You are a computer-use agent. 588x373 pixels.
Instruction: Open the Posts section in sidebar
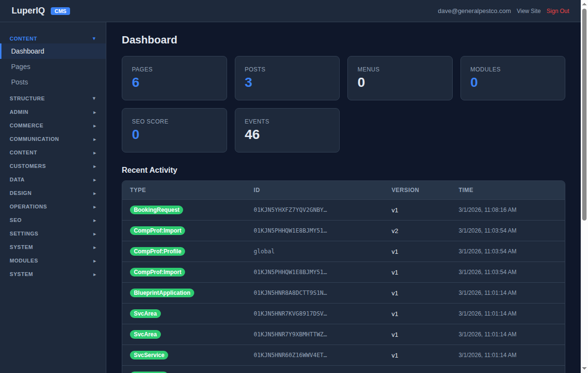[x=19, y=82]
